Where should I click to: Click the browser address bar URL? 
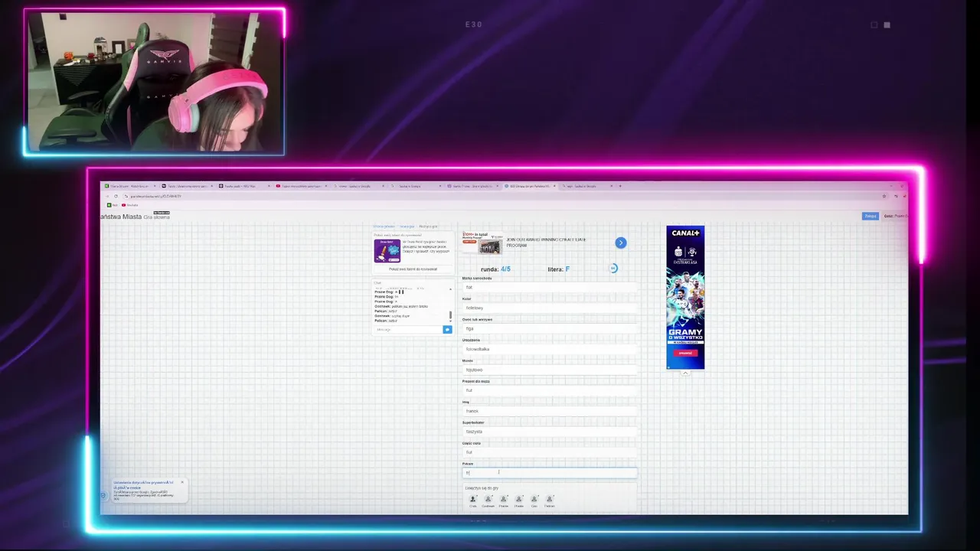(x=155, y=196)
